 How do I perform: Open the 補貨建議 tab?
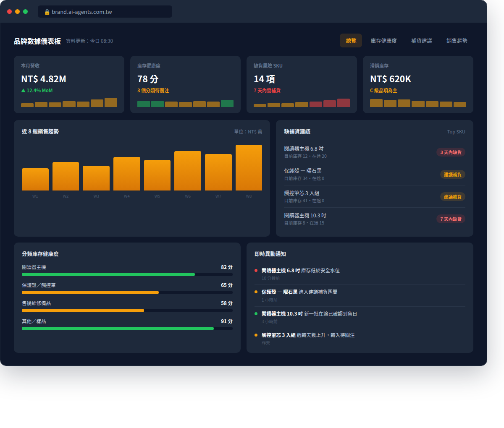(x=421, y=41)
